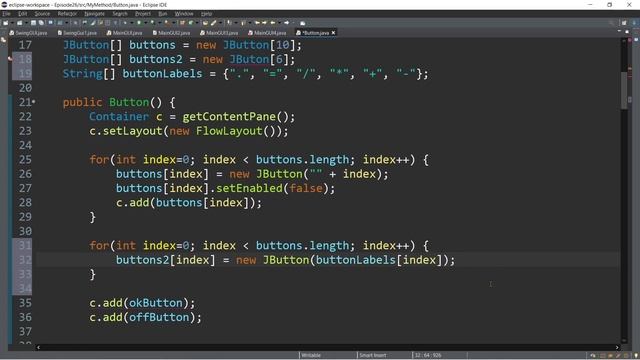Open the New Java Class dropdown arrow
Screen dimensions: 640x360
click(197, 23)
